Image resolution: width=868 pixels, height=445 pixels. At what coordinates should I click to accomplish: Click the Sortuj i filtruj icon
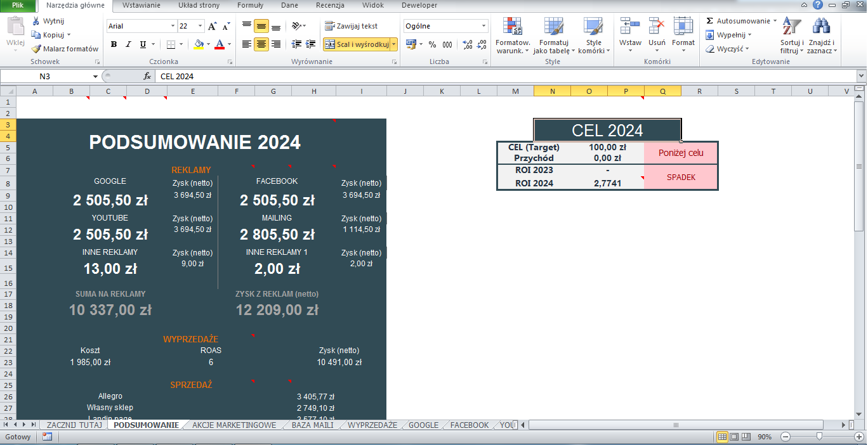click(791, 27)
